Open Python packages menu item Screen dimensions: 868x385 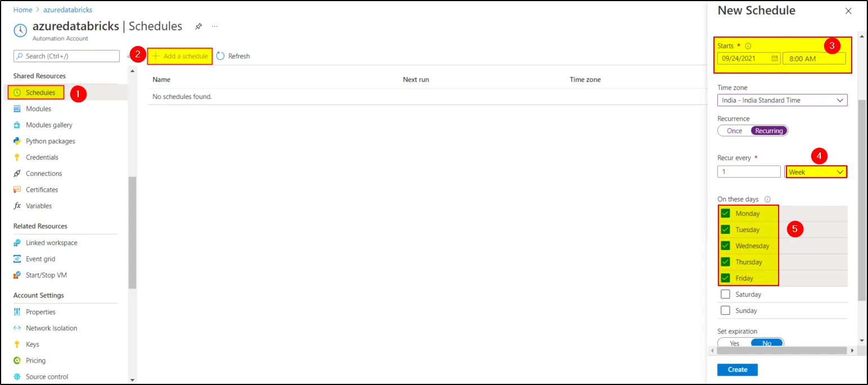coord(51,141)
